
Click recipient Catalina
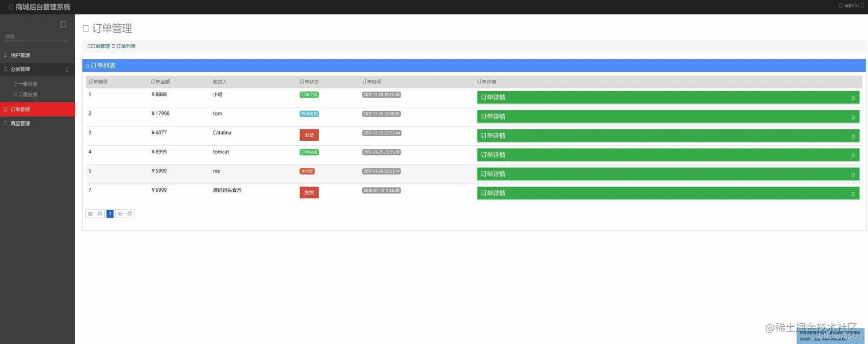(x=222, y=133)
